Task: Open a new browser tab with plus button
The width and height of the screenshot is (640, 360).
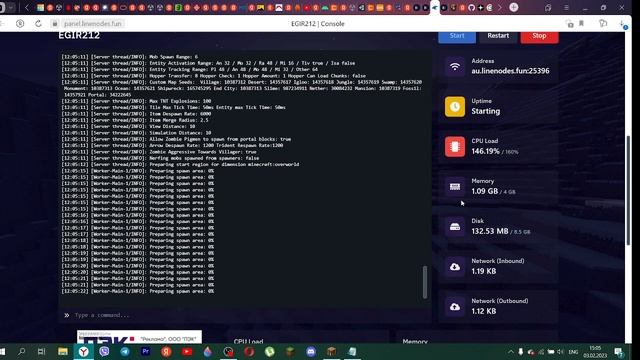Action: coord(513,7)
